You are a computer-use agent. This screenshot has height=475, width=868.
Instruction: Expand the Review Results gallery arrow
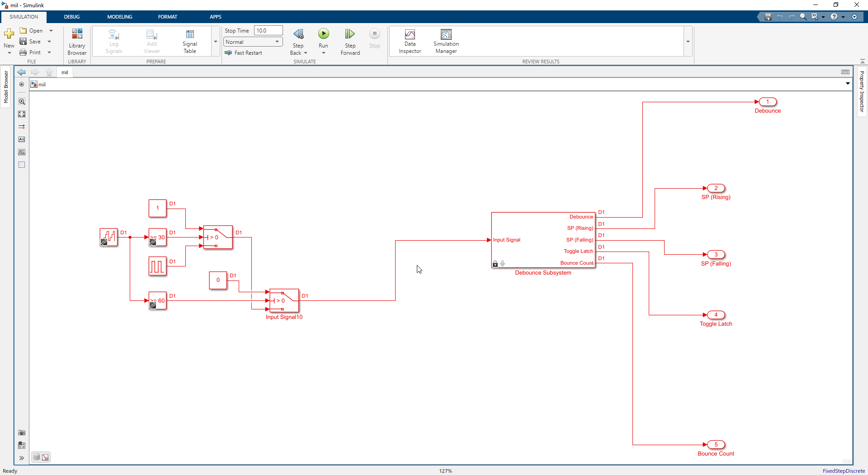[688, 42]
